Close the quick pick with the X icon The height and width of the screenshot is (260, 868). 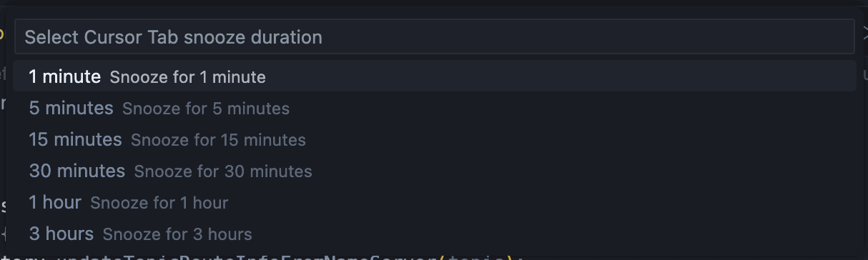pos(864,33)
